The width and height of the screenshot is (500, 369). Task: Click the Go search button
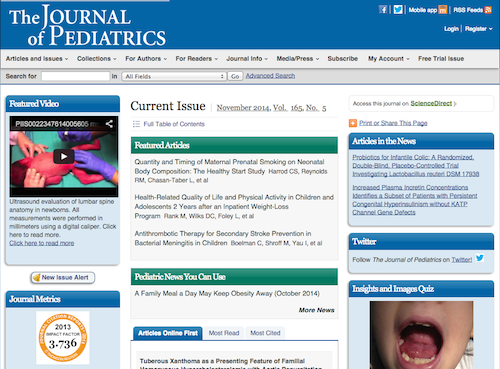(x=235, y=76)
